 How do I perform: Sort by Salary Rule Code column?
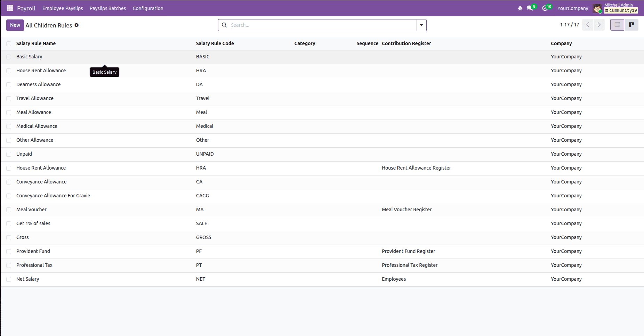[x=215, y=43]
